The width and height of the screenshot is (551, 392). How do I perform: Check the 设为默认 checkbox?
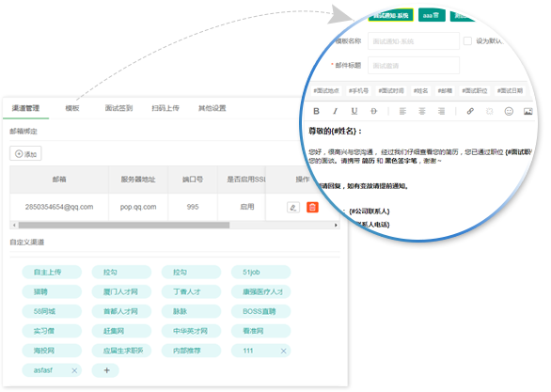pyautogui.click(x=467, y=41)
